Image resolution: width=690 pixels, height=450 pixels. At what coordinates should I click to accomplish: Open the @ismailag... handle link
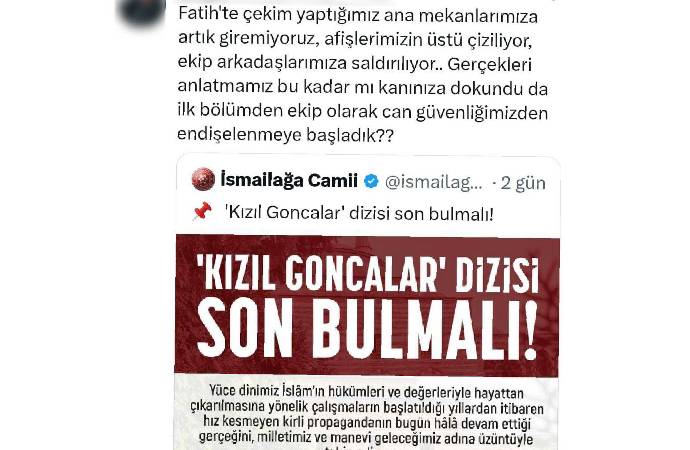(433, 182)
